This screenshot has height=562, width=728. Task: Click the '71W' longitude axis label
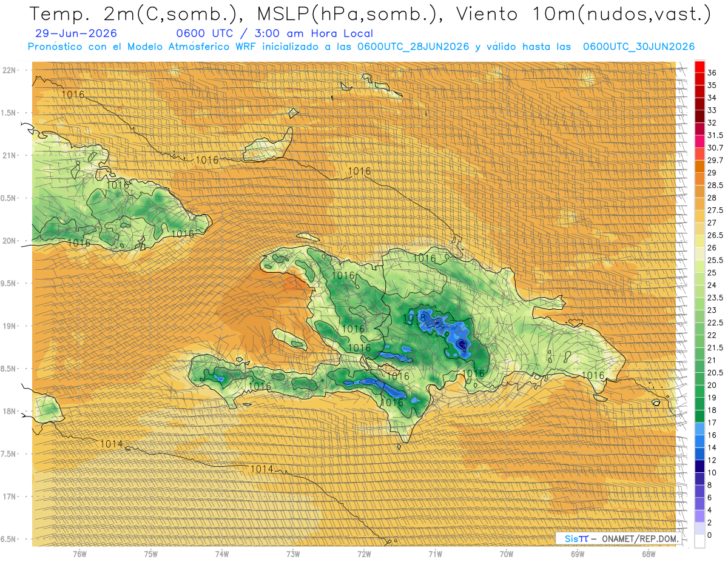[435, 554]
